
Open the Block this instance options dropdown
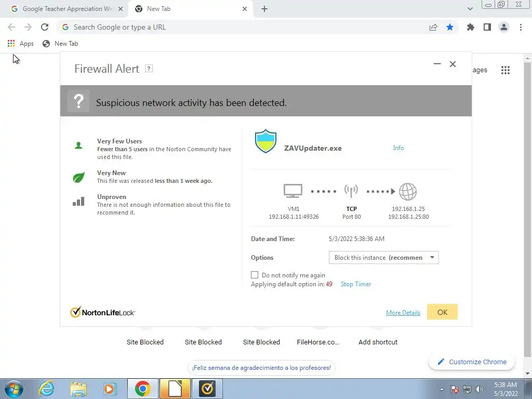tap(384, 258)
